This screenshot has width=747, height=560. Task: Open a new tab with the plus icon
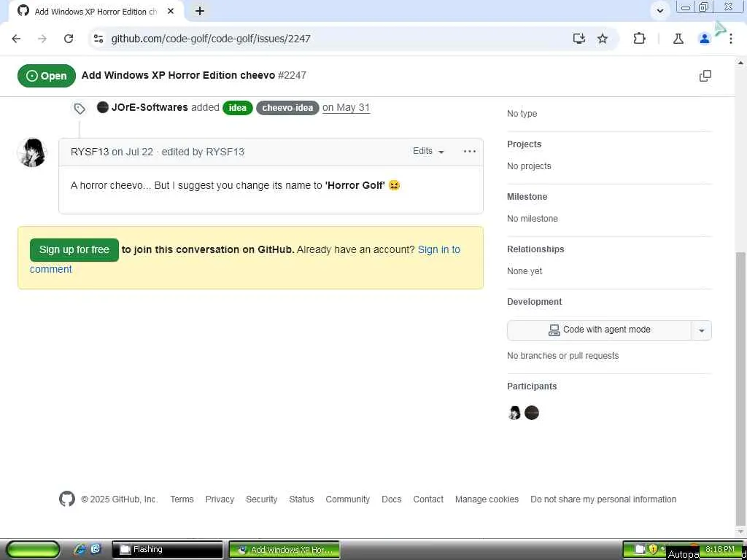tap(200, 11)
